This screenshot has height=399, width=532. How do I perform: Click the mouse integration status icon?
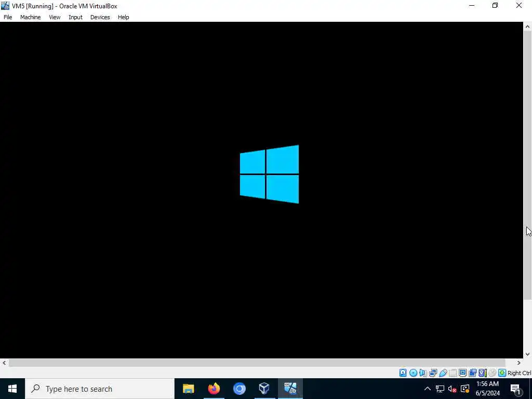(x=492, y=373)
